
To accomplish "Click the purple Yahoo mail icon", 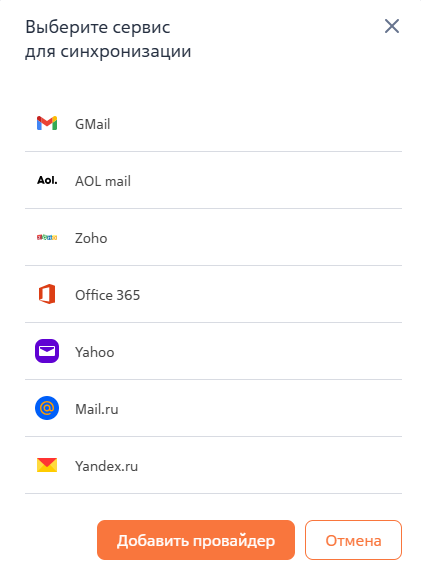I will click(x=47, y=351).
